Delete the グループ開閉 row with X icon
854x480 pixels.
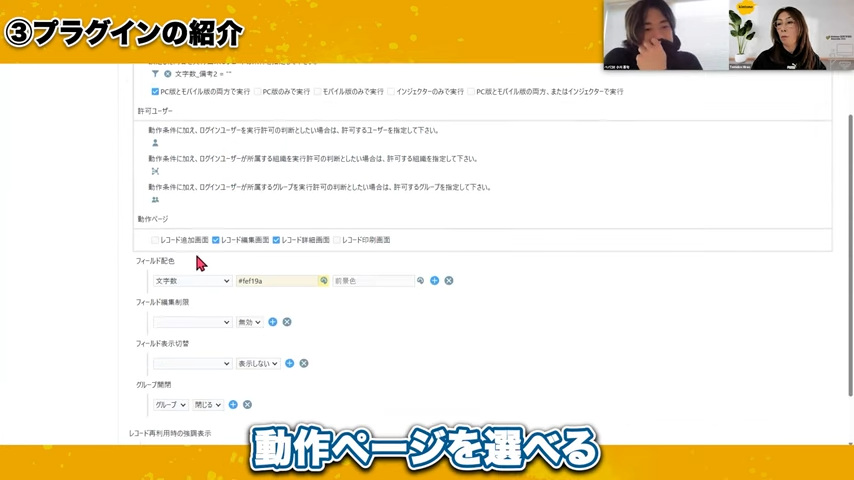(247, 405)
